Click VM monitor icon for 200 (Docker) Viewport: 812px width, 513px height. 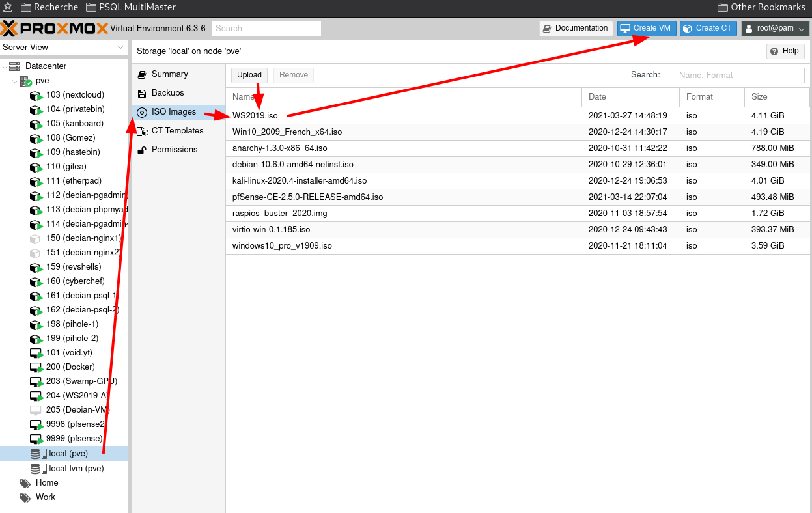coord(36,367)
